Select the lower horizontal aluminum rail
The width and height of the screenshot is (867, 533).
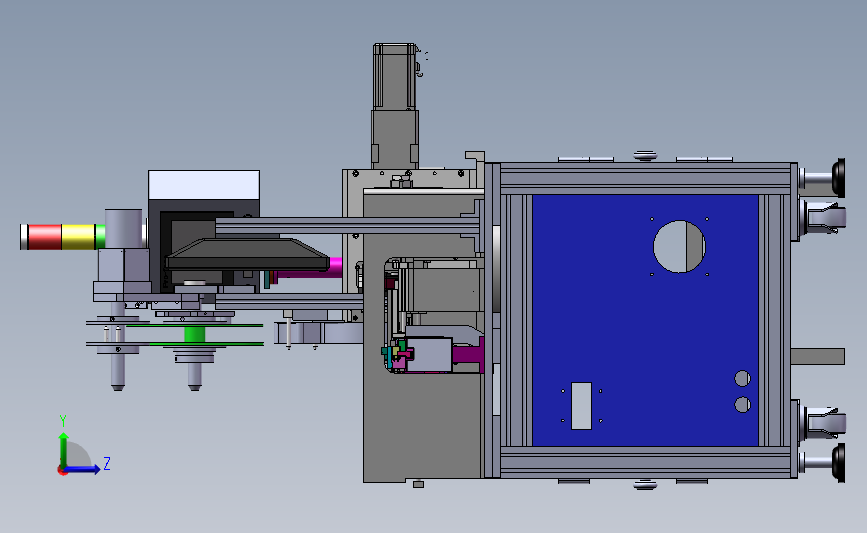pos(289,302)
